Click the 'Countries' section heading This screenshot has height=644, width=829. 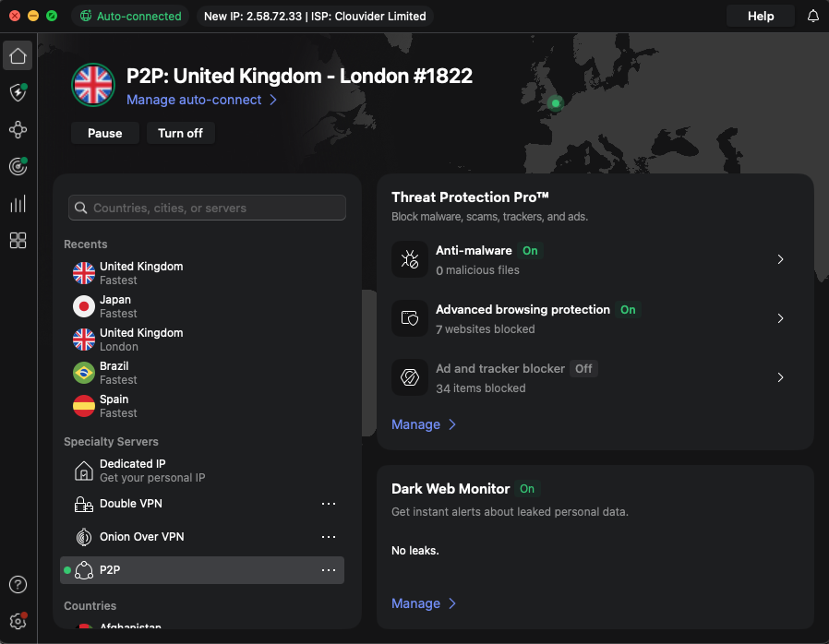(90, 606)
